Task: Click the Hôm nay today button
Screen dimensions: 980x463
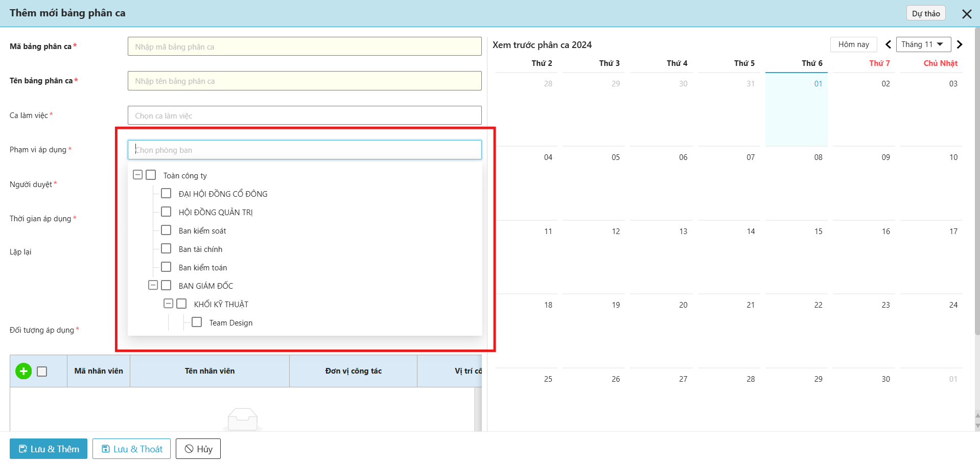Action: coord(853,44)
